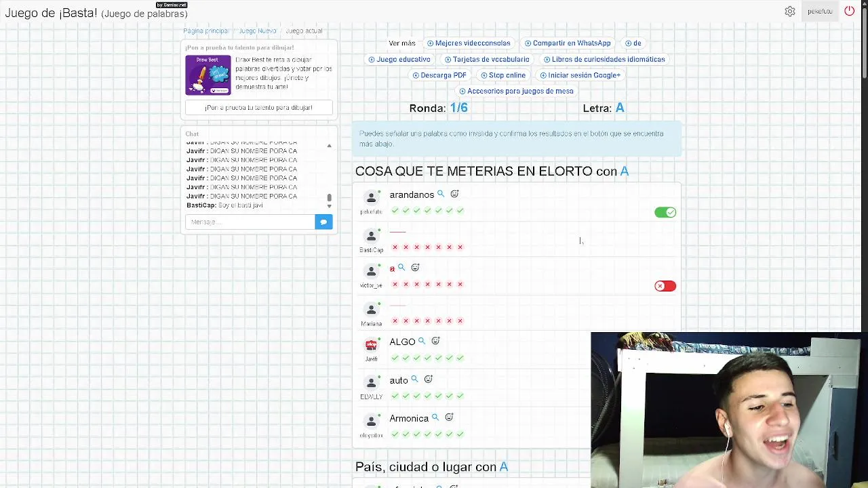868x488 pixels.
Task: Click the red power logout icon
Action: pos(849,12)
